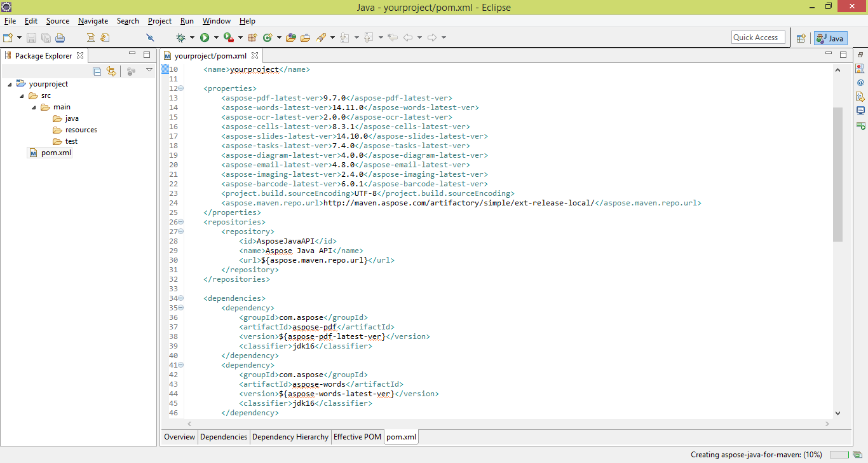Click the Run External Tools icon
Screen dimensions: 868x463
(x=227, y=38)
